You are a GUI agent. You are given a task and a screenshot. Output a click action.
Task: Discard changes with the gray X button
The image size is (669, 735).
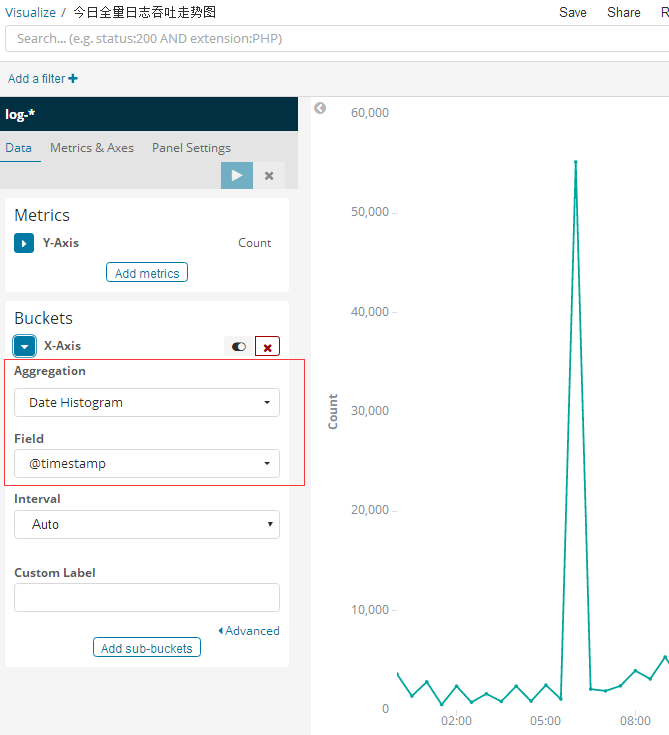(269, 176)
